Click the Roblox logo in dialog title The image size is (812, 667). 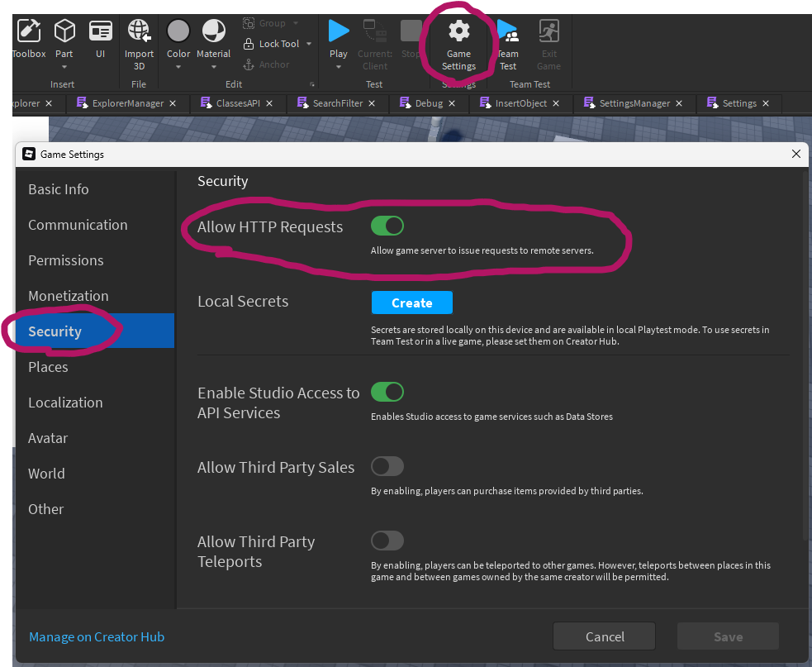(29, 154)
